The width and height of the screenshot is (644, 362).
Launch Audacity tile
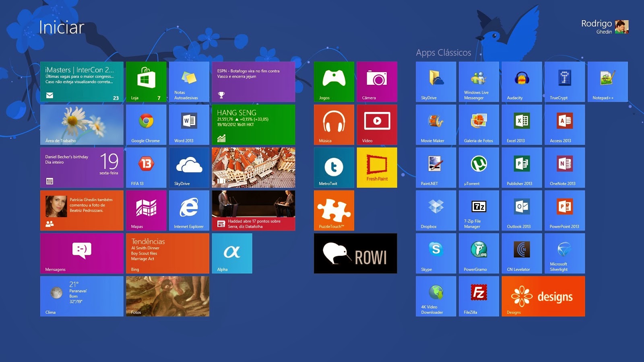click(x=522, y=82)
